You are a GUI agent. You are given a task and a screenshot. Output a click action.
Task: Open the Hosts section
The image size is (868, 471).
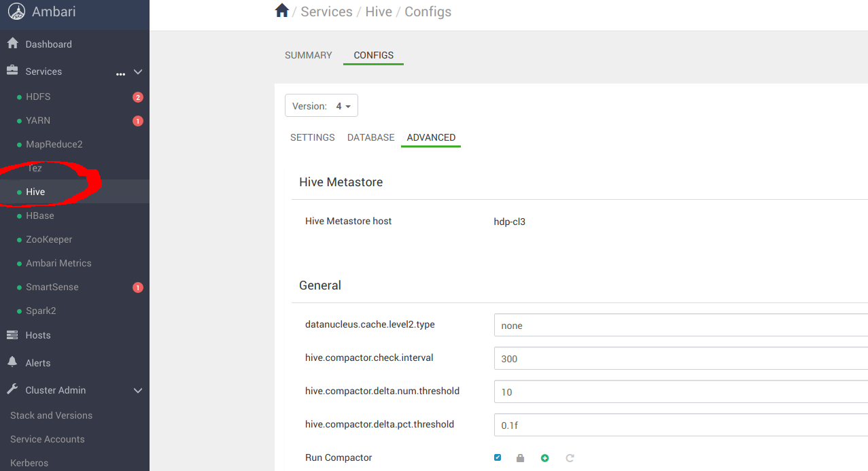click(36, 334)
